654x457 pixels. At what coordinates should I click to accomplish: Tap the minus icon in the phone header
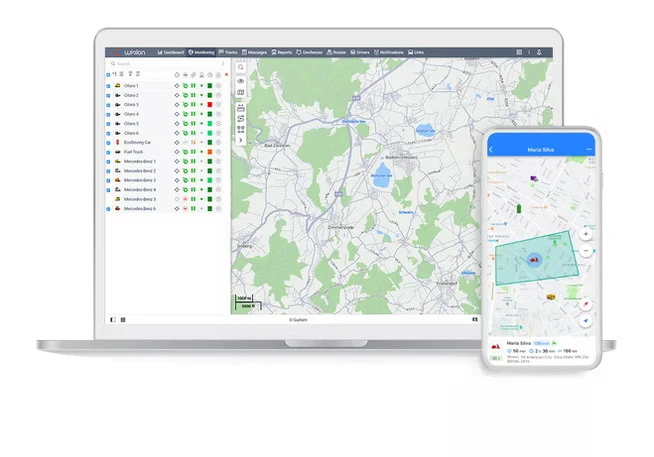[x=589, y=149]
